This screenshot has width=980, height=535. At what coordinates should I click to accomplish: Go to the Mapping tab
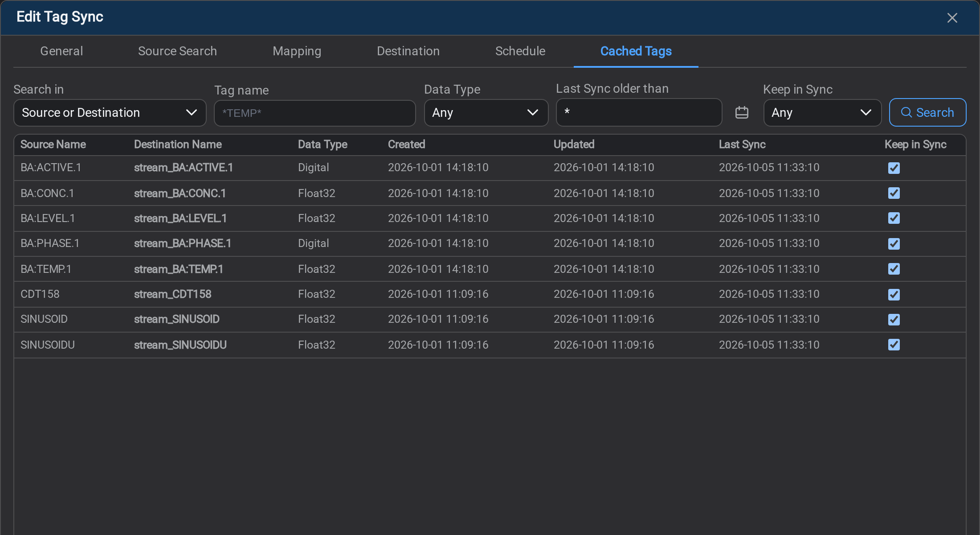[x=297, y=51]
